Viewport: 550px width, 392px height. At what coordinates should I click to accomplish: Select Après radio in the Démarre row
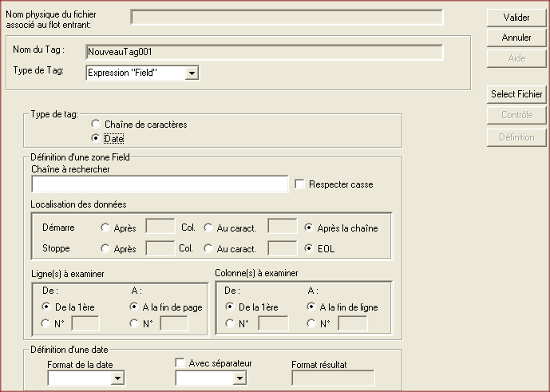[105, 228]
